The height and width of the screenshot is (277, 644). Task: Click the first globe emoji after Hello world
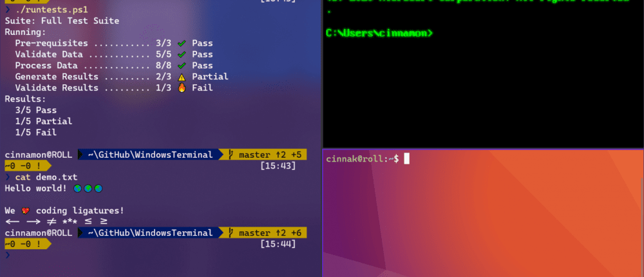point(77,189)
